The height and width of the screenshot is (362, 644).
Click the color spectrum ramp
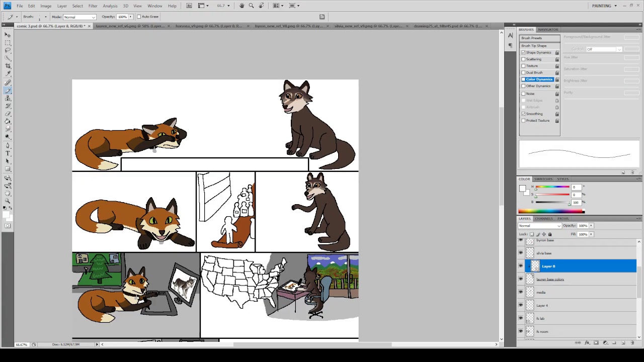(x=551, y=212)
